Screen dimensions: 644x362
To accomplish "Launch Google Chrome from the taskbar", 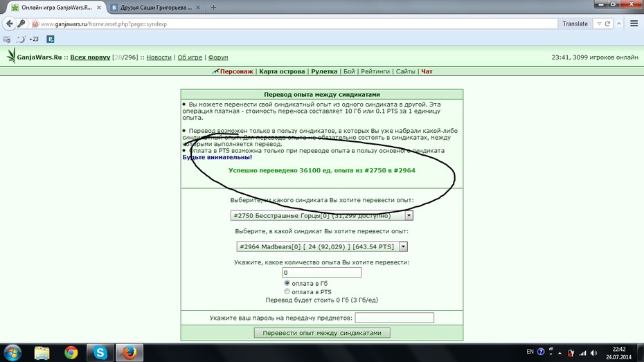I will [71, 352].
